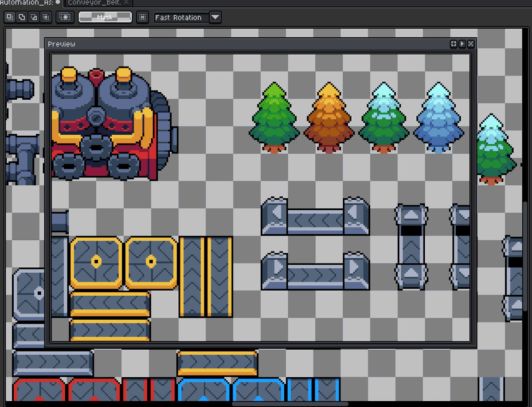532x407 pixels.
Task: Select the replace selection mode icon
Action: [9, 17]
